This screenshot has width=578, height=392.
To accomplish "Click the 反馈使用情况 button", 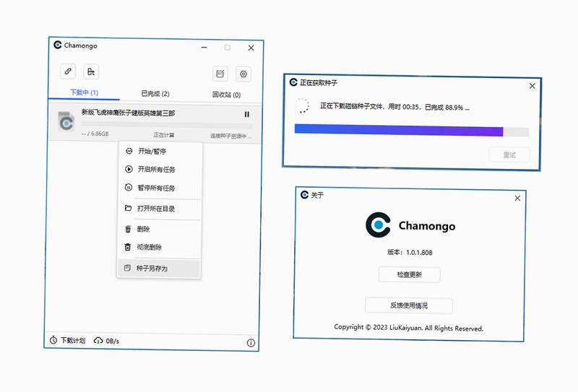I will click(x=409, y=305).
